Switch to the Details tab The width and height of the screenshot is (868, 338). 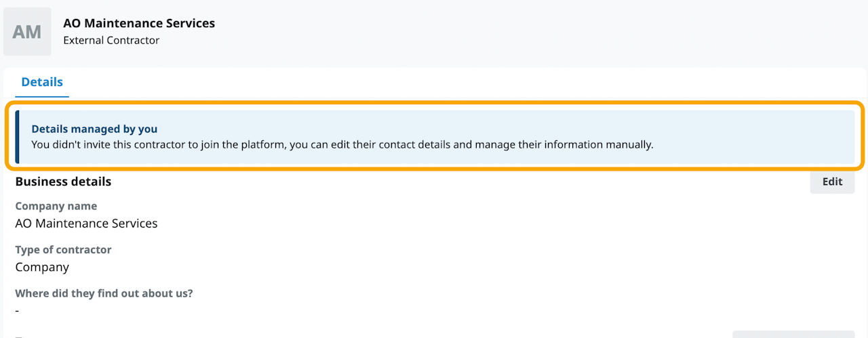42,82
